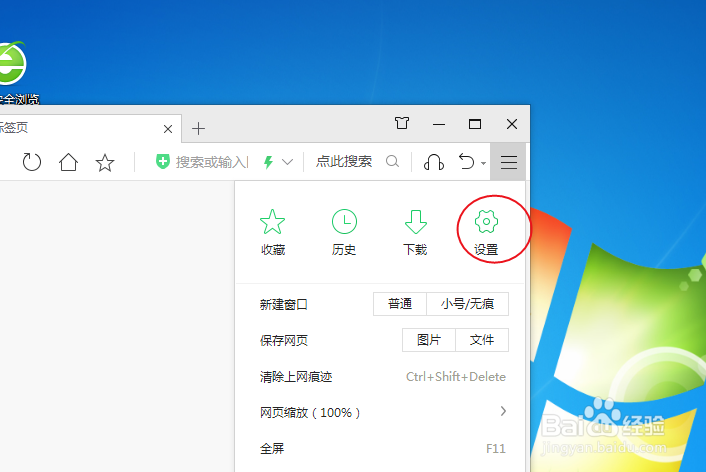This screenshot has width=706, height=472.
Task: Choose 清除上网痕迹 menu entry
Action: 382,377
